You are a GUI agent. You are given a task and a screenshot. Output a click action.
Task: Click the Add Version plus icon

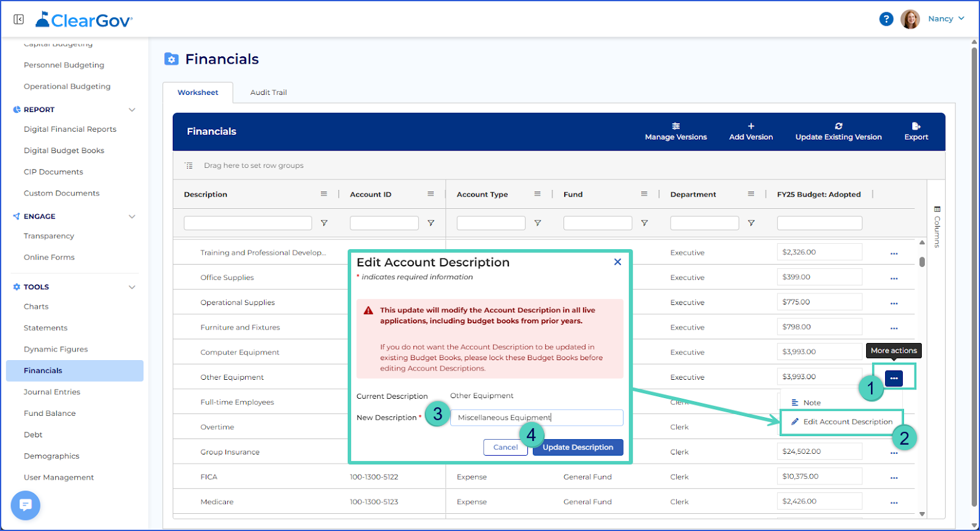pos(751,126)
